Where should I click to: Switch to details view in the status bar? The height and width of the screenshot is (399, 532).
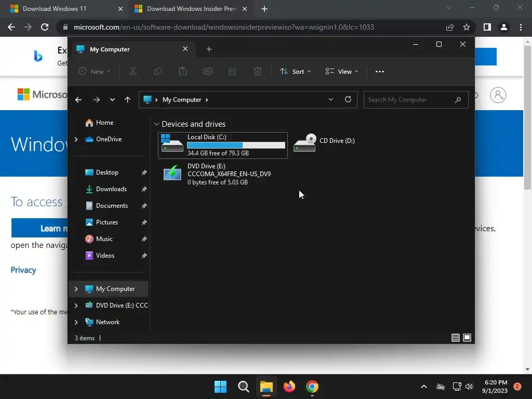pos(455,338)
